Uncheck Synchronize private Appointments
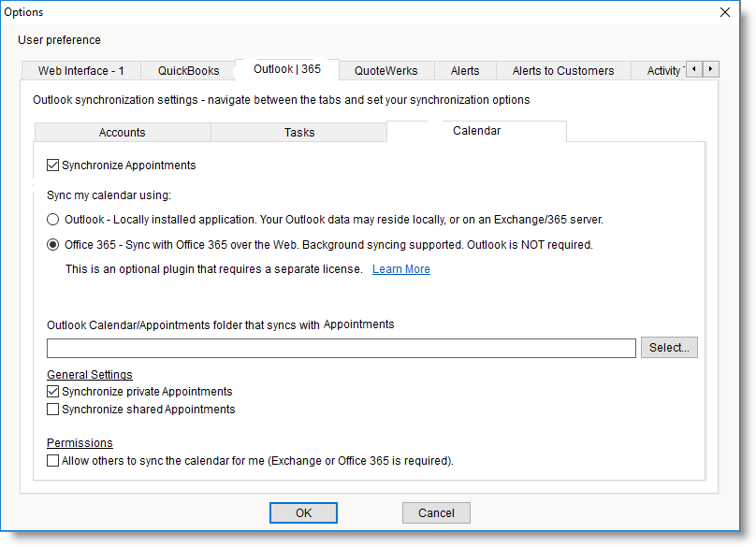 [53, 392]
